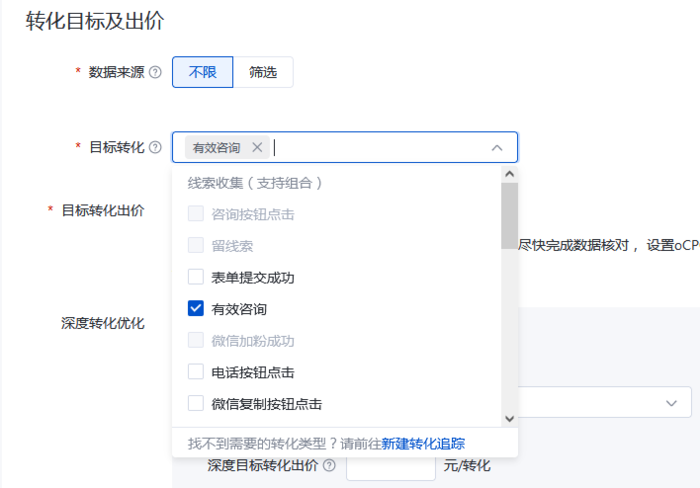The width and height of the screenshot is (700, 488).
Task: Check the 表单提交成功 checkbox
Action: [x=196, y=277]
